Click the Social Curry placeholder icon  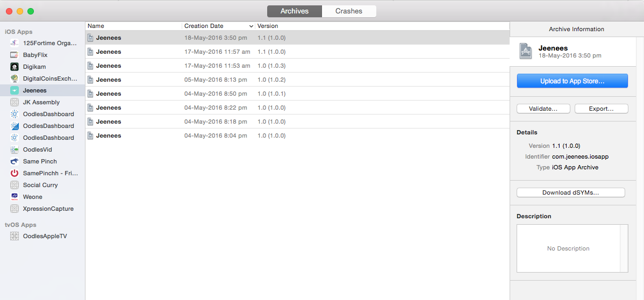pos(15,185)
